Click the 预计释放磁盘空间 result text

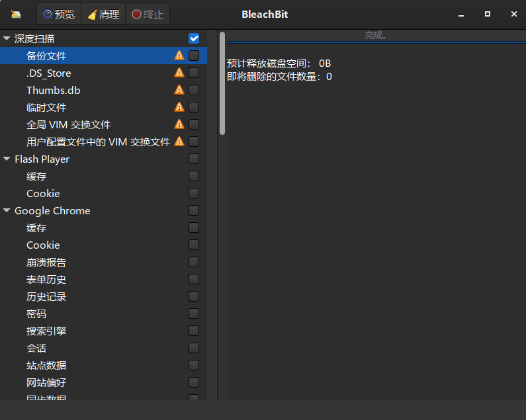click(279, 63)
